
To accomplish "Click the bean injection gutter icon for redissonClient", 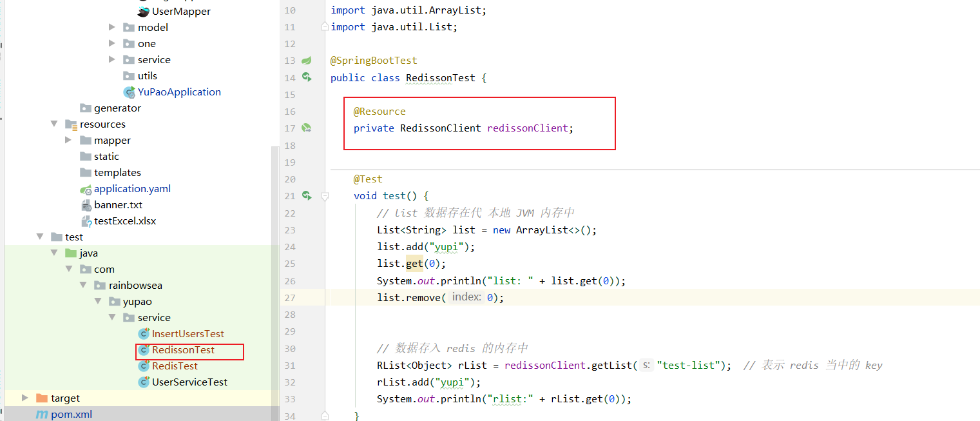I will pyautogui.click(x=307, y=128).
